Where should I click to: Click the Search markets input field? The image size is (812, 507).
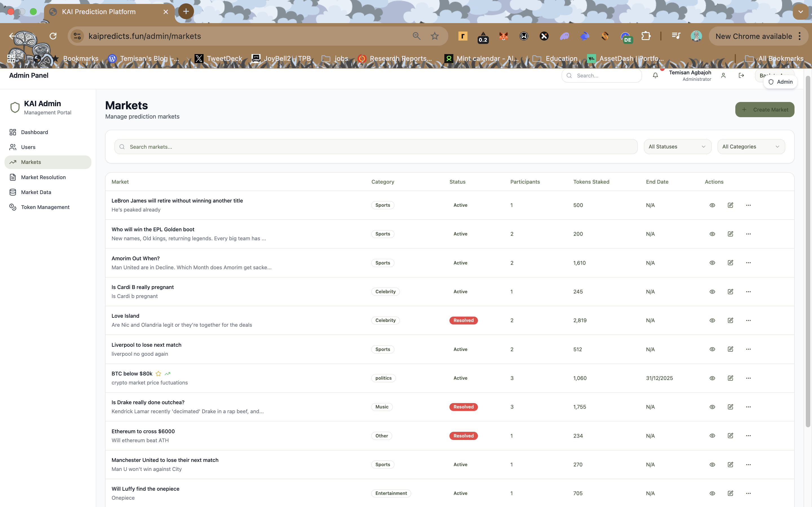[376, 146]
